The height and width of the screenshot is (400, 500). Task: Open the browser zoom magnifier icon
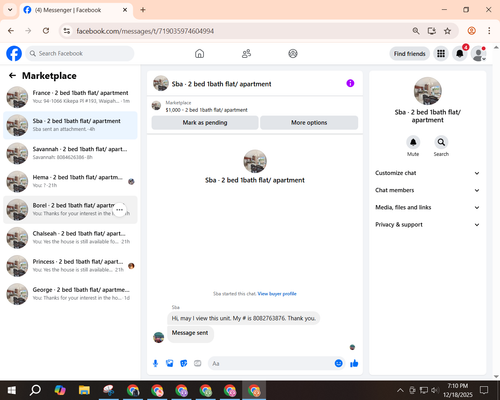[x=416, y=31]
